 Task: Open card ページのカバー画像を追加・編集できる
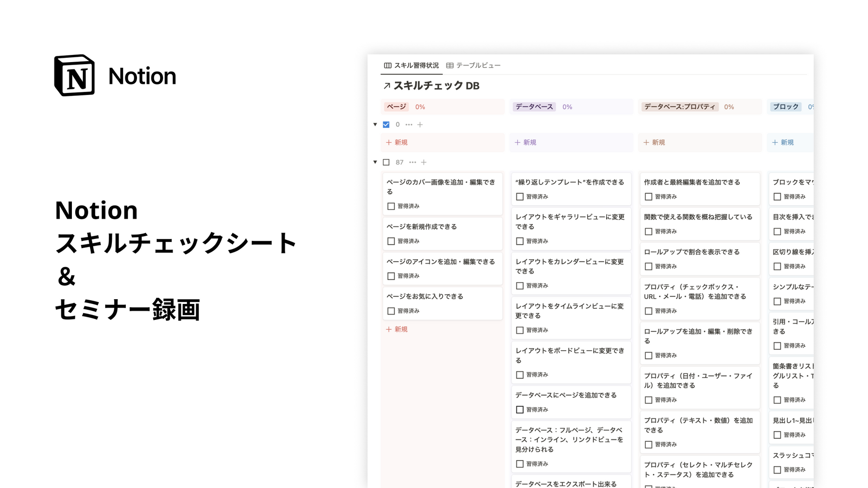442,194
